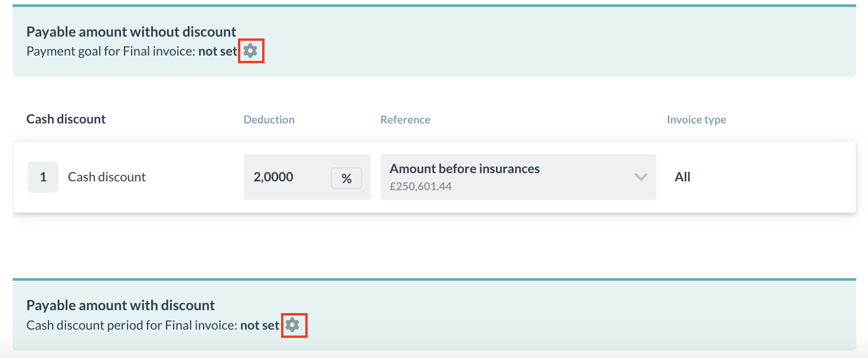Select the Cash discount row name

click(107, 177)
